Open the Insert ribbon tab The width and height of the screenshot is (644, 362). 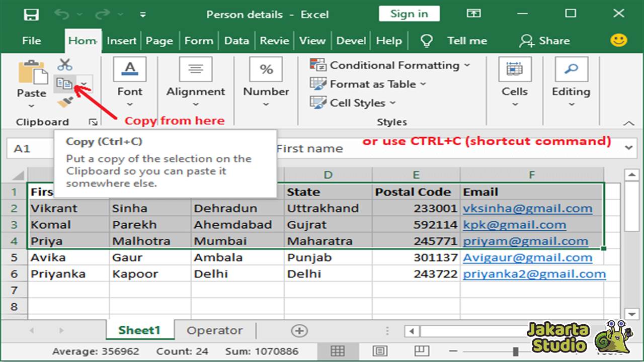pos(121,41)
